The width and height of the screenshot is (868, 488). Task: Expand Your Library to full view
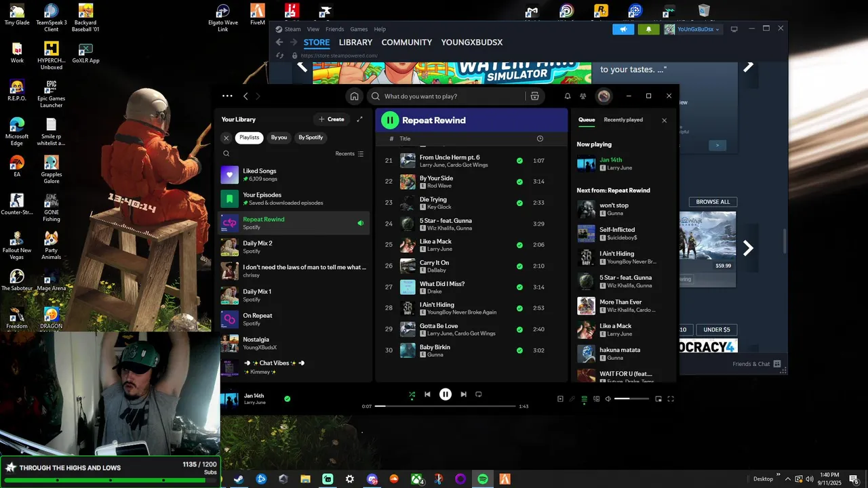(x=360, y=119)
